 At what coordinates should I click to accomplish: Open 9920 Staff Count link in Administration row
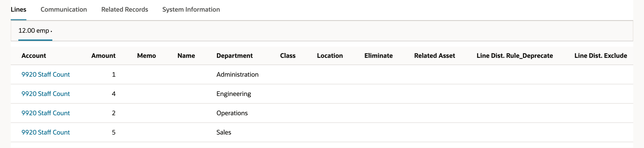tap(45, 74)
